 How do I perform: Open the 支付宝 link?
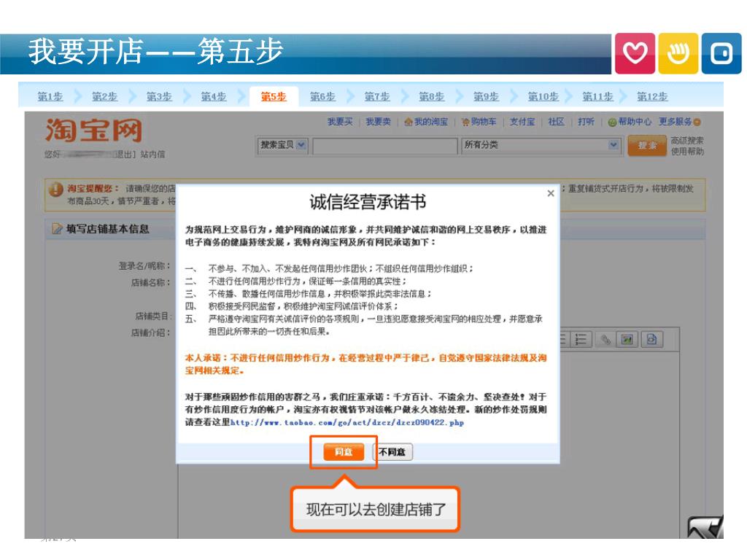[x=522, y=122]
